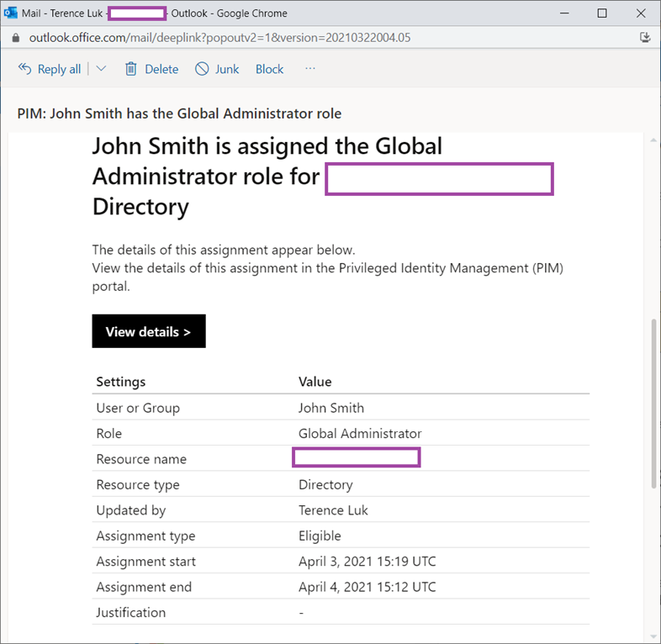Click the 'Settings' column header

[x=121, y=382]
